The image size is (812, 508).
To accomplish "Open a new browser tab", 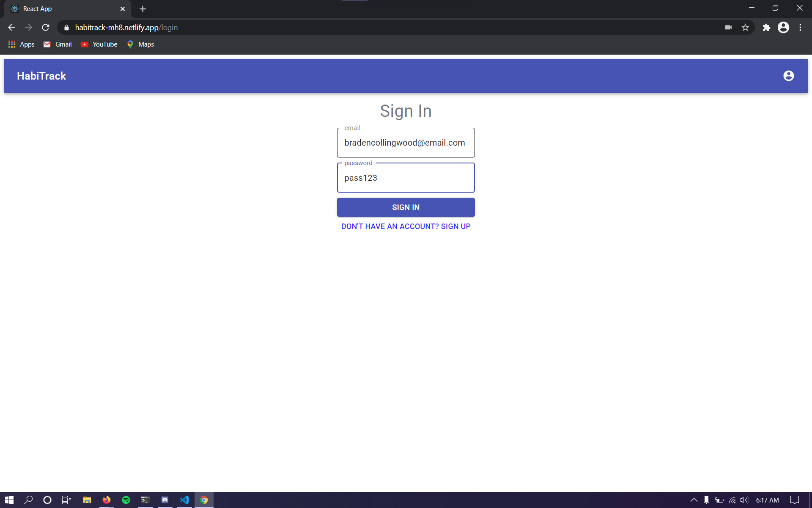I will 143,9.
